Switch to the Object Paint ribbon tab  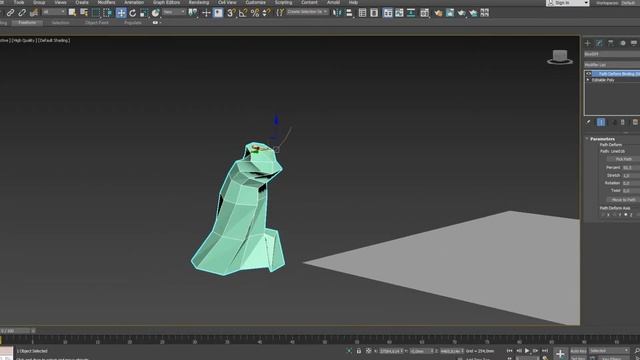(97, 23)
